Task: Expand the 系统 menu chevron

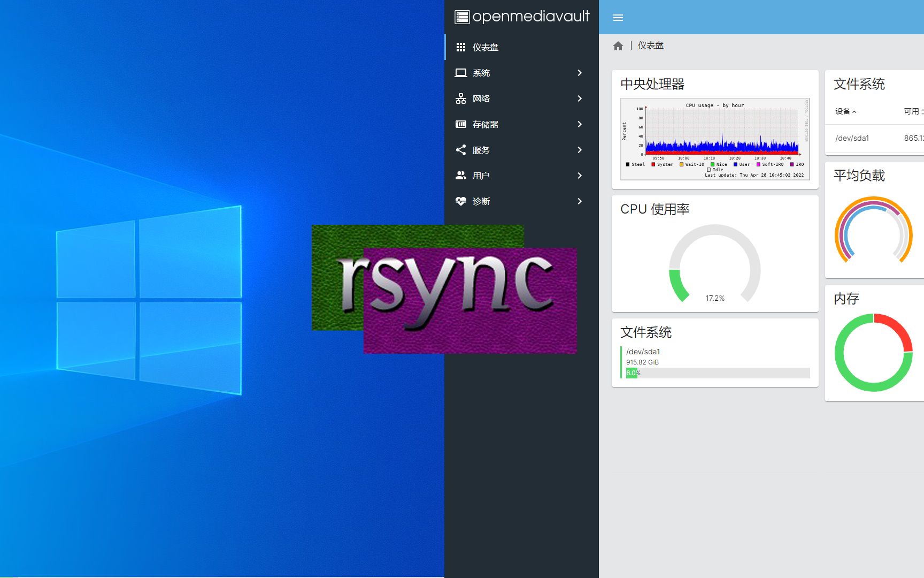Action: click(580, 73)
